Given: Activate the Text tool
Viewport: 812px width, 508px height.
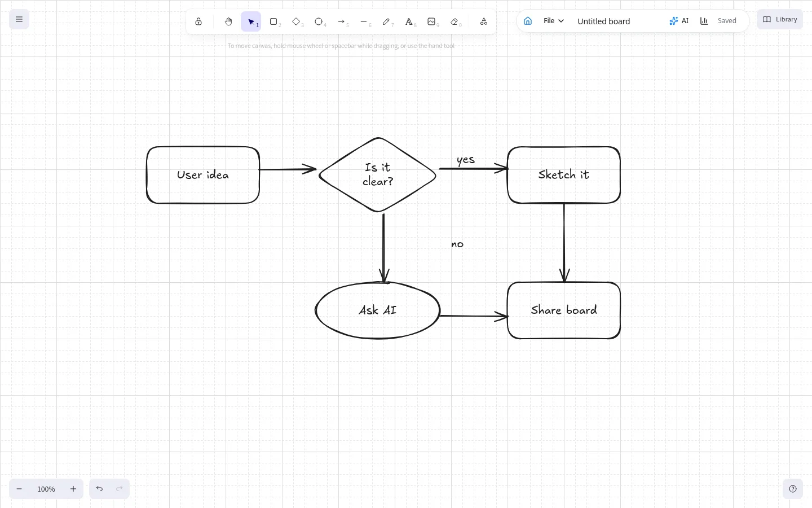Looking at the screenshot, I should tap(409, 21).
